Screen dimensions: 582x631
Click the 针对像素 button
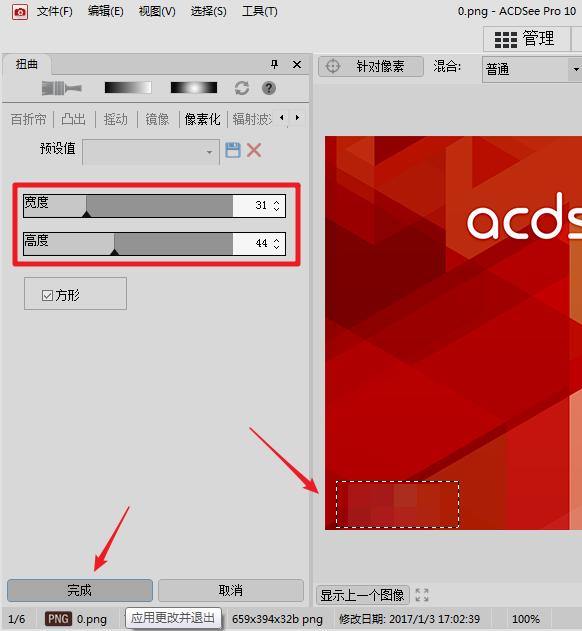(x=371, y=66)
